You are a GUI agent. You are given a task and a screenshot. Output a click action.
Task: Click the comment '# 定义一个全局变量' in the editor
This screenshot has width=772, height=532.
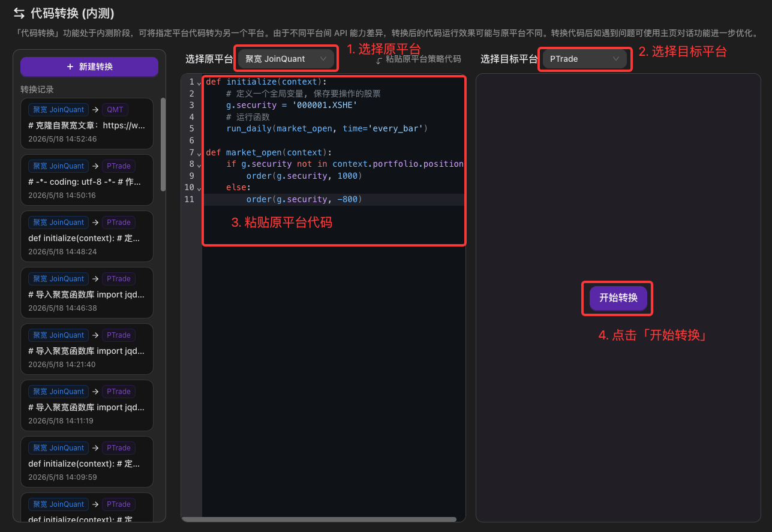tap(304, 94)
